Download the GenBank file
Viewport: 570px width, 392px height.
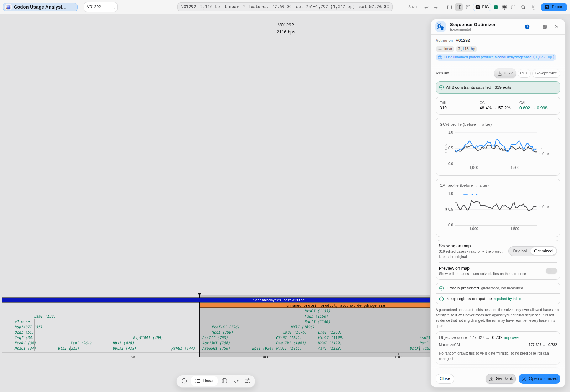coord(501,379)
